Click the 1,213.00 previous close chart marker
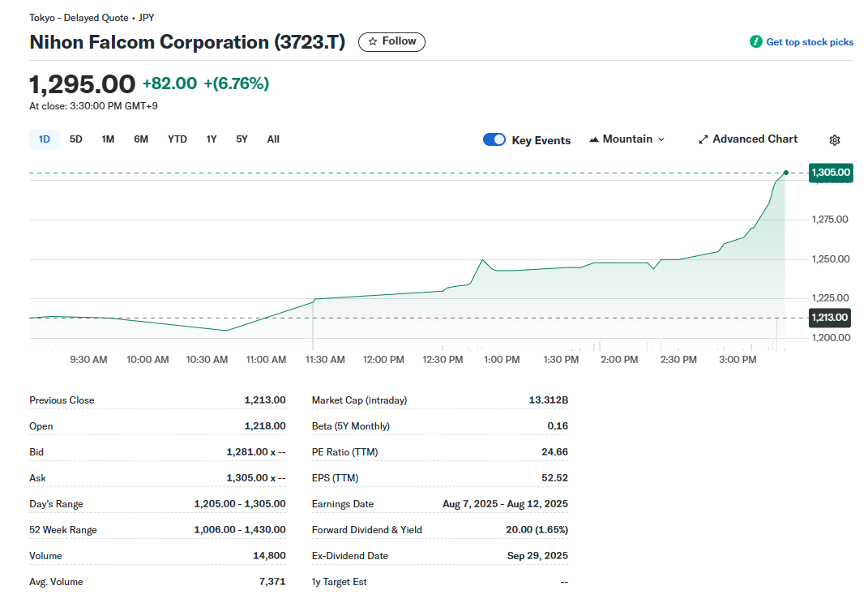Screen dimensions: 868x607 (x=831, y=318)
